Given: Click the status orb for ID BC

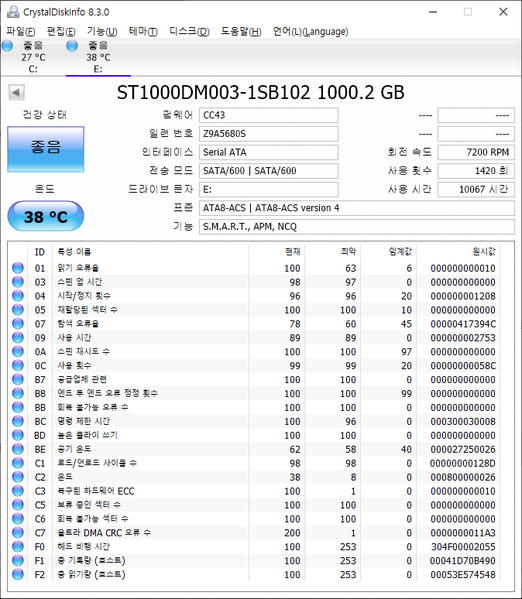Looking at the screenshot, I should [18, 421].
